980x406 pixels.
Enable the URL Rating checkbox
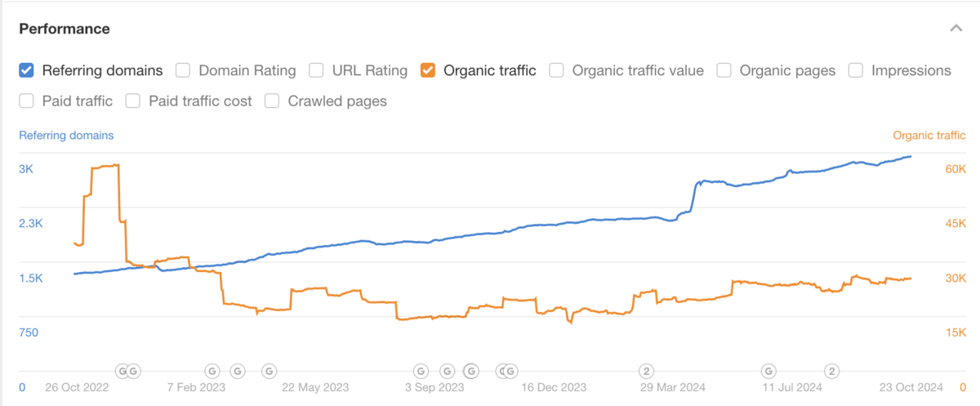pos(316,70)
